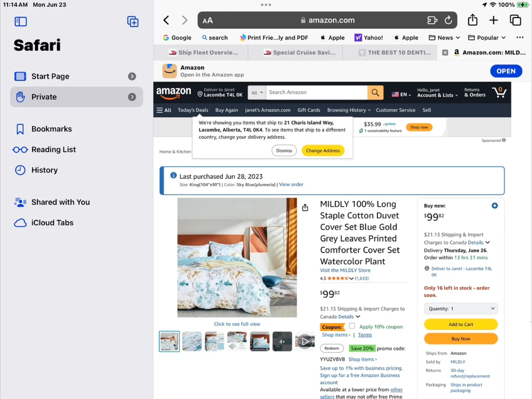The image size is (532, 399).
Task: Open the Start Page chevron in the sidebar
Action: (x=132, y=76)
